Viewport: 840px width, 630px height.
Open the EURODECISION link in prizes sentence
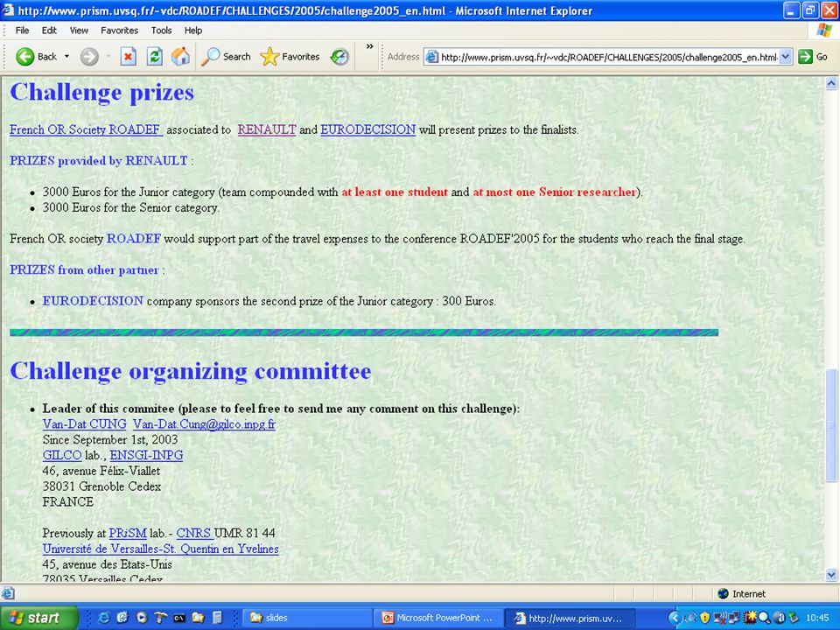(368, 129)
